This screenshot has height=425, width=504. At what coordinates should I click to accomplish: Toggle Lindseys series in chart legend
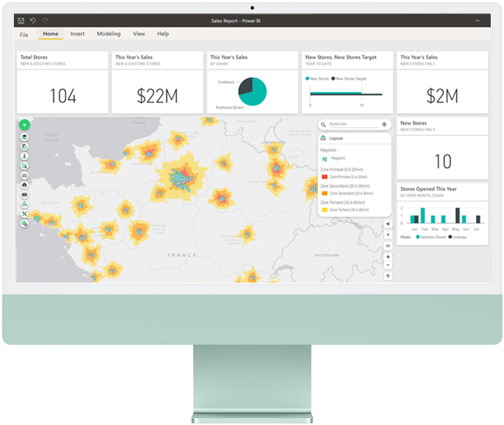pyautogui.click(x=457, y=237)
